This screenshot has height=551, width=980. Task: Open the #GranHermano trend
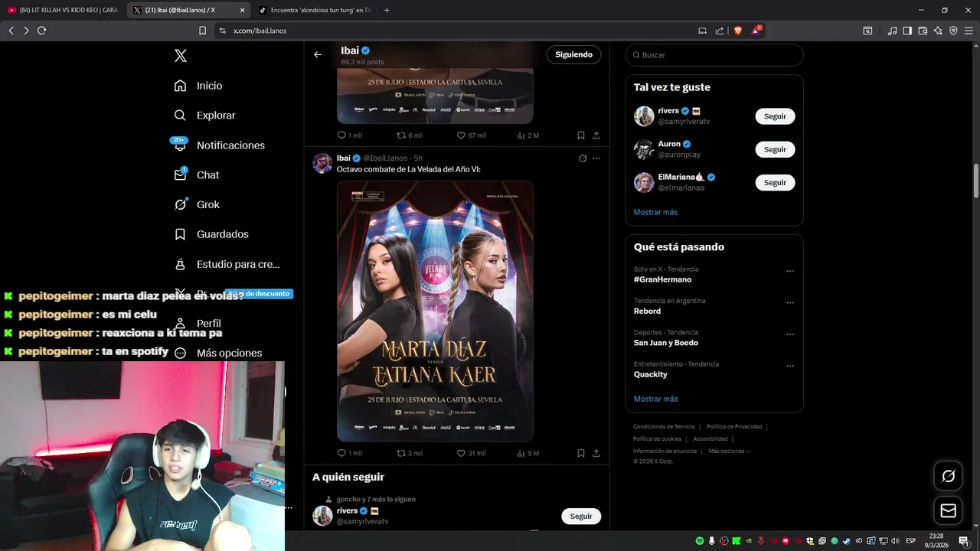point(662,279)
